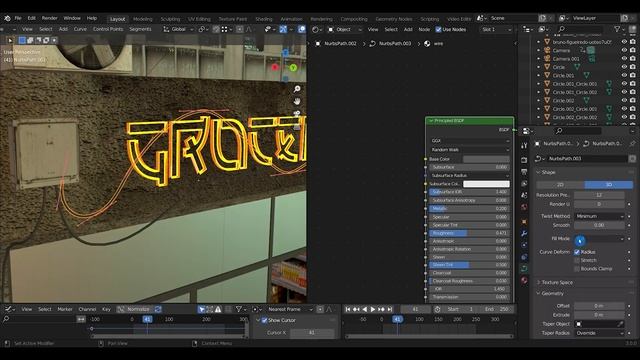Click the red X axis on the viewport gizmo
The image size is (640, 360).
tap(275, 67)
